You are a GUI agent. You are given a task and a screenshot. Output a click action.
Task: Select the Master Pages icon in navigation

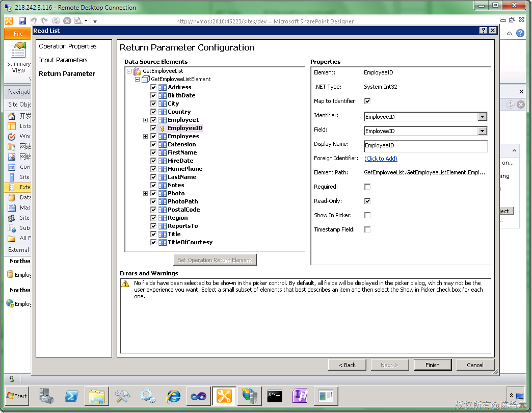(x=12, y=208)
